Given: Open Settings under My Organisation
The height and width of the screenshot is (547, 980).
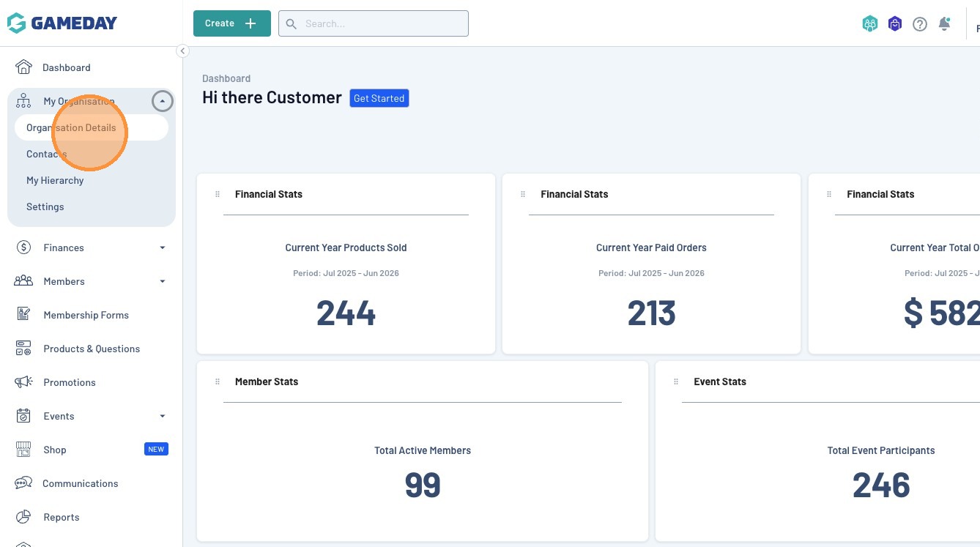Looking at the screenshot, I should coord(45,206).
